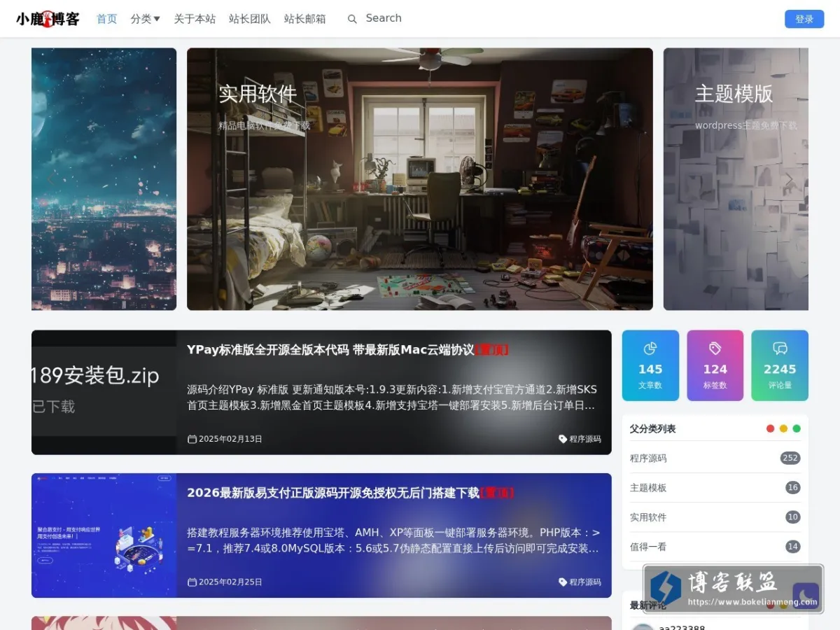
Task: Advance to the next carousel slide
Action: 789,179
